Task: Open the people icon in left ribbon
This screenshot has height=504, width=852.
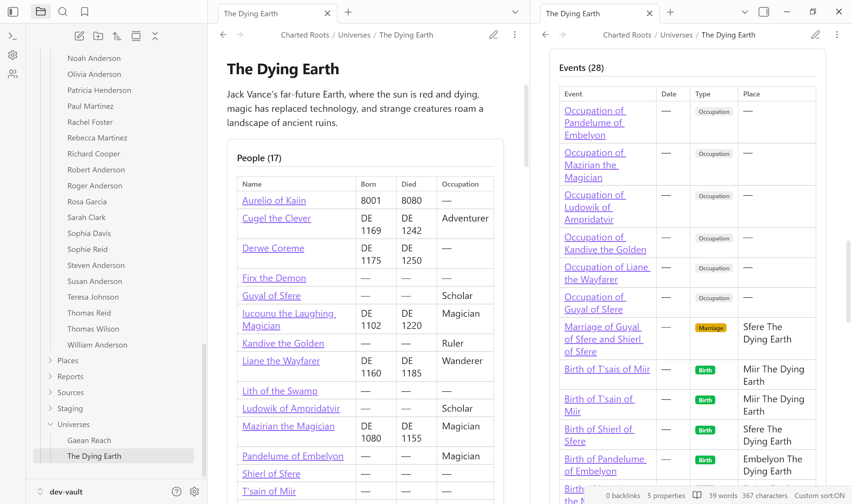Action: pos(13,74)
